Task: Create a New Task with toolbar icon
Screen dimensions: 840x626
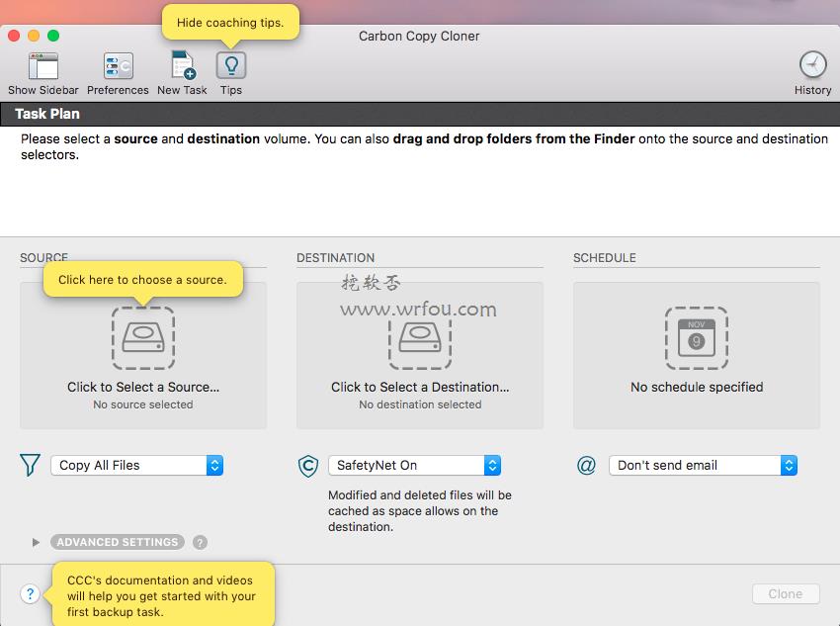Action: (x=182, y=66)
